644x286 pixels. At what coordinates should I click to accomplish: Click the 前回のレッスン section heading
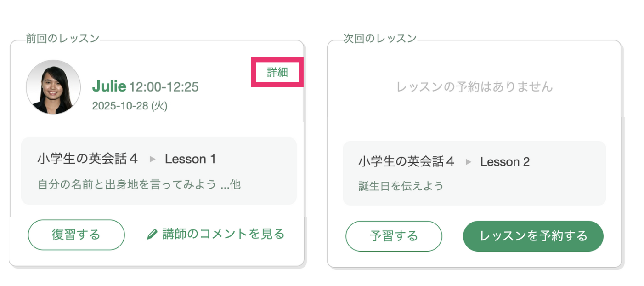pyautogui.click(x=62, y=39)
